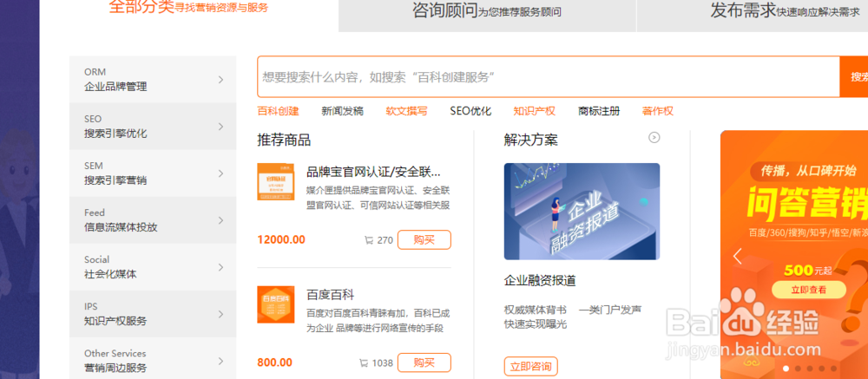
Task: Click the 推荐商品 section heading
Action: click(x=284, y=140)
